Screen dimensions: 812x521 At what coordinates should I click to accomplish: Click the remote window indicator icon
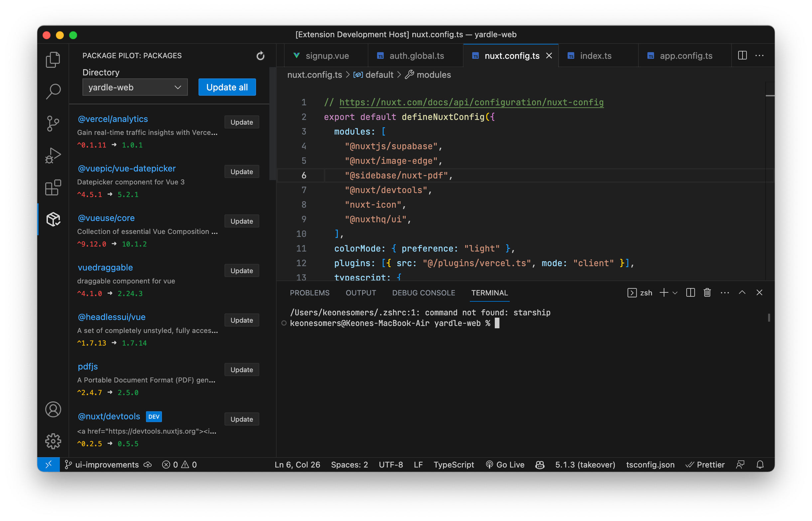pyautogui.click(x=49, y=465)
